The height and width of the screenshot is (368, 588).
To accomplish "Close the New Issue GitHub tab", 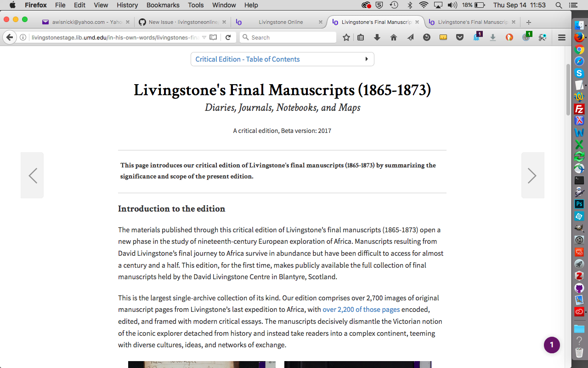I will pos(224,22).
